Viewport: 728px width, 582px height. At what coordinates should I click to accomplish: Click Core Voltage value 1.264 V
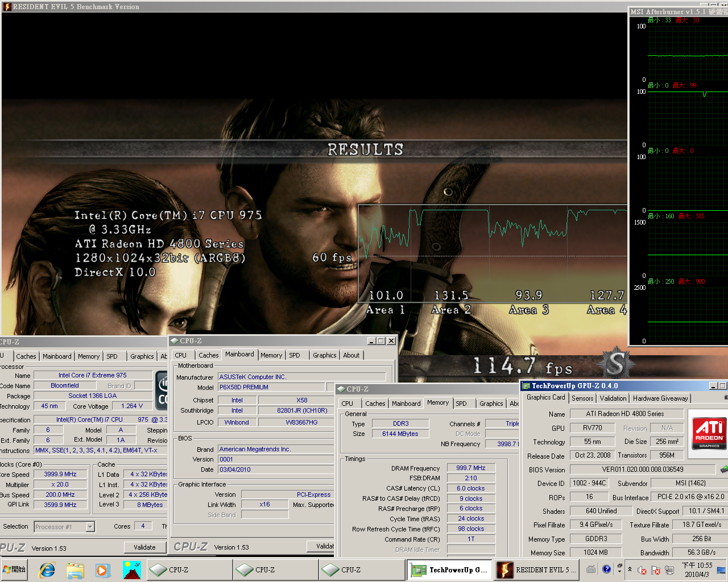pos(132,406)
